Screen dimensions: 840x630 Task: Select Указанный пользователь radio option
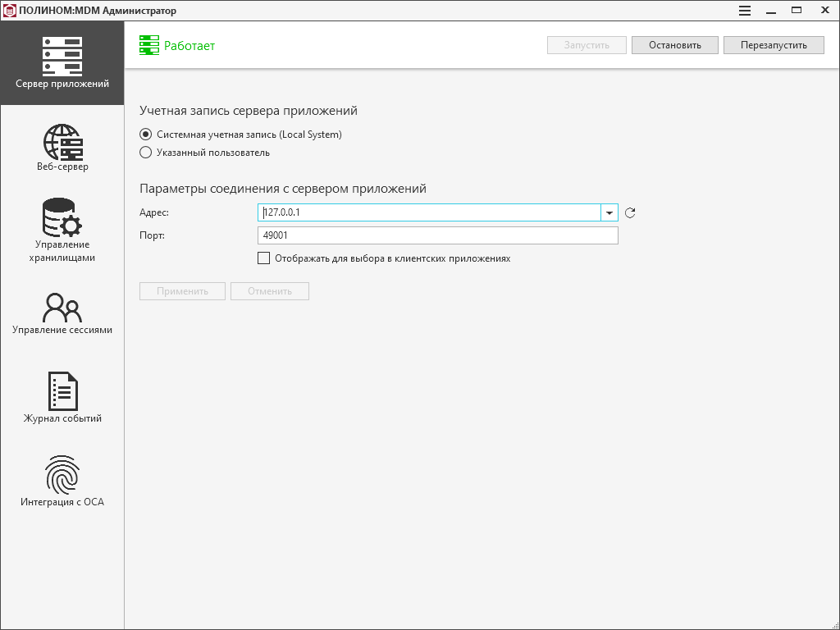pos(146,153)
